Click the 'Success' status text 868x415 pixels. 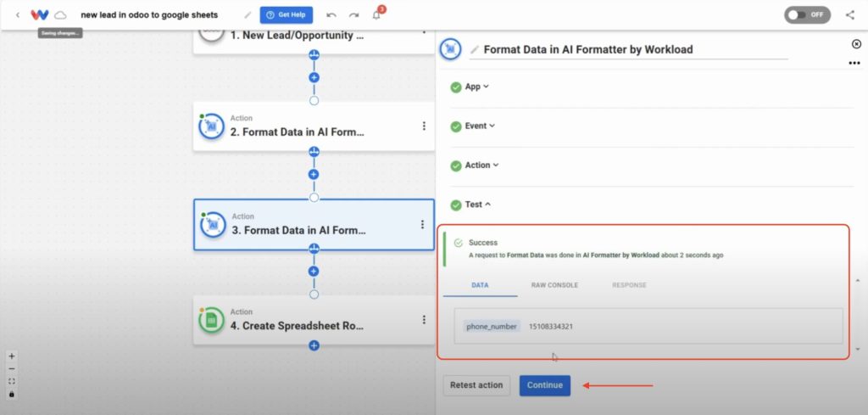point(483,243)
